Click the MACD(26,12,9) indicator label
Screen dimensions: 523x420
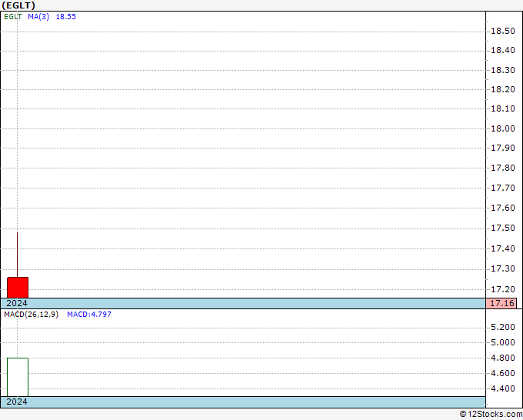31,315
